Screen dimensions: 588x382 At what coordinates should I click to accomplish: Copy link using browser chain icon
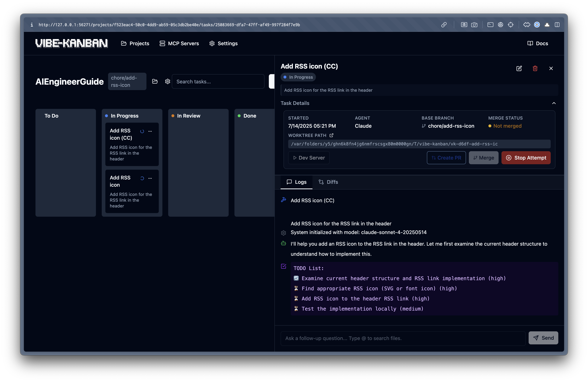pos(444,25)
